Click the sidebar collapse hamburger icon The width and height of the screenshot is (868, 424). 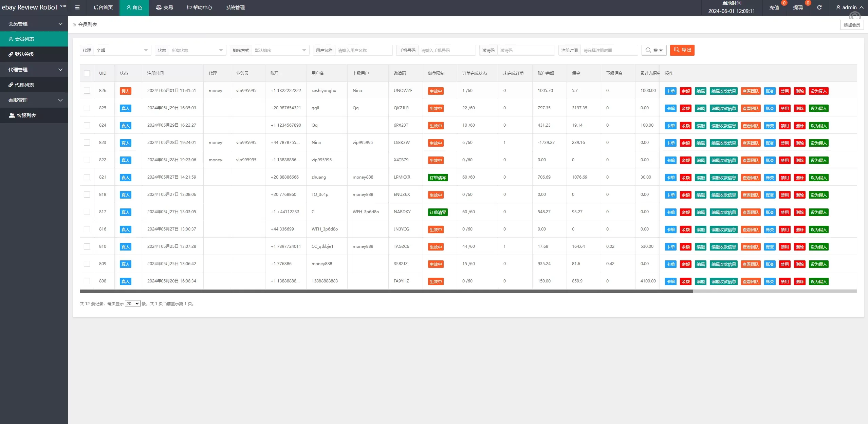pyautogui.click(x=77, y=7)
